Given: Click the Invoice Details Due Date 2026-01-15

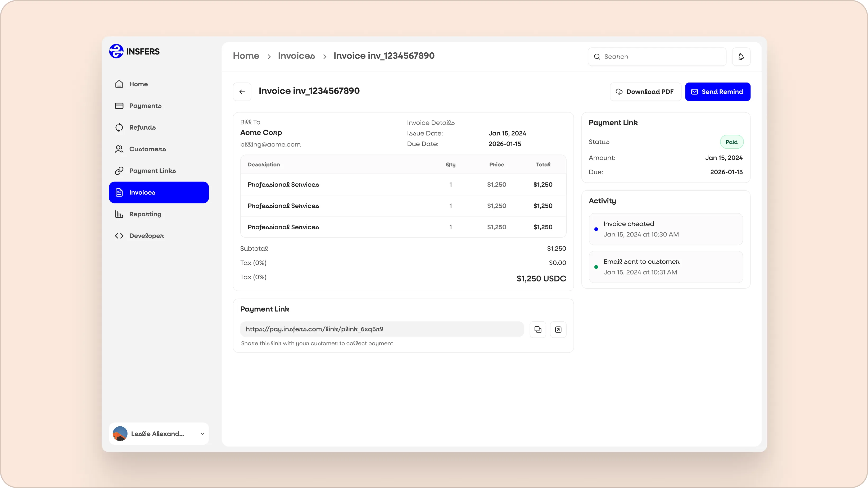Looking at the screenshot, I should [x=505, y=144].
